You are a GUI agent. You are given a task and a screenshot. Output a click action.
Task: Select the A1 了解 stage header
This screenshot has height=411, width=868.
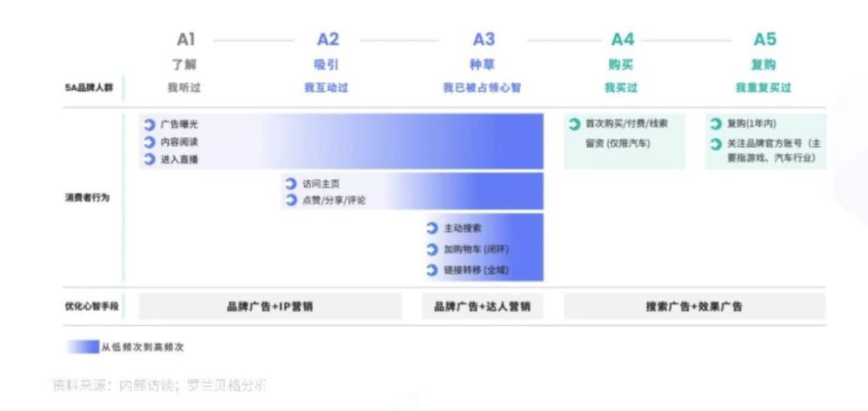tap(185, 50)
